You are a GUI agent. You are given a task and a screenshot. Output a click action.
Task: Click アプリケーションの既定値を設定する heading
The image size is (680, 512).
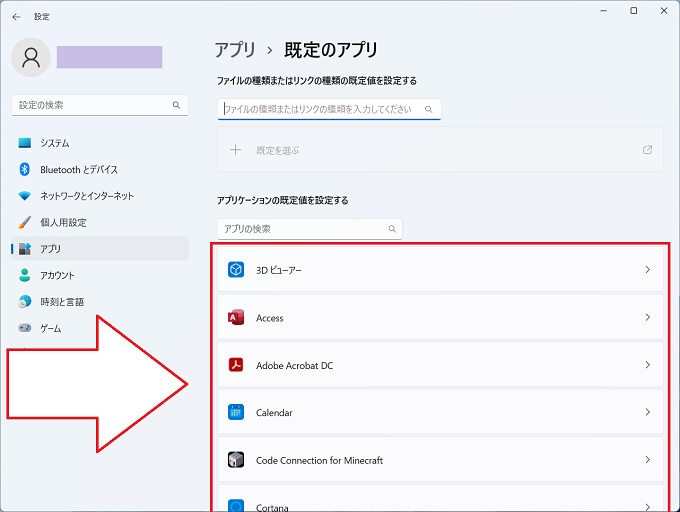pos(282,200)
